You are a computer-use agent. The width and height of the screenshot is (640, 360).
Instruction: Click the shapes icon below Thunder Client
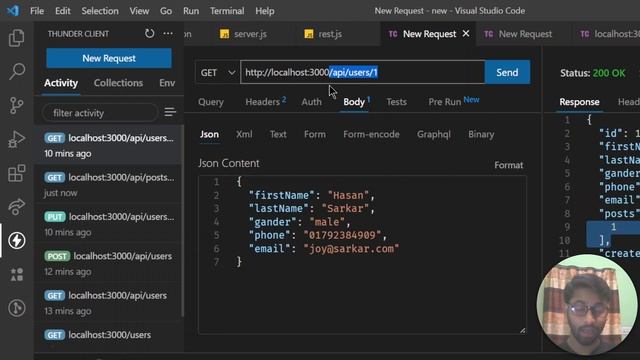[16, 274]
